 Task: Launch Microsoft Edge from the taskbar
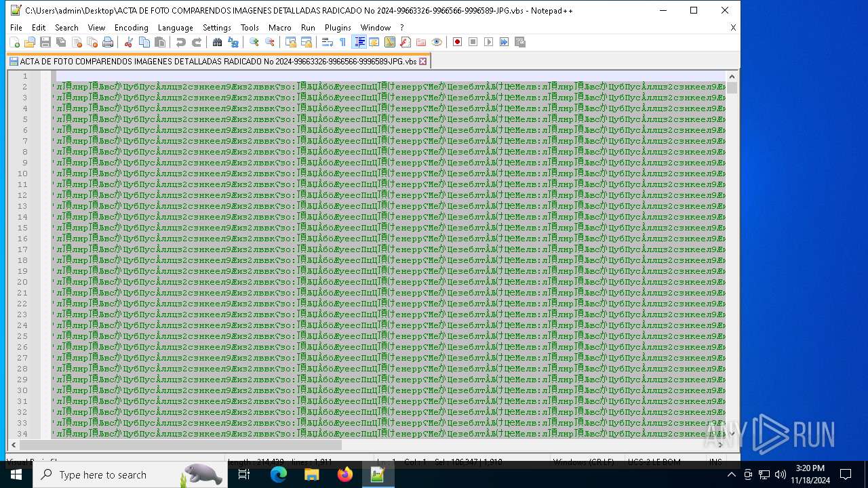[279, 474]
